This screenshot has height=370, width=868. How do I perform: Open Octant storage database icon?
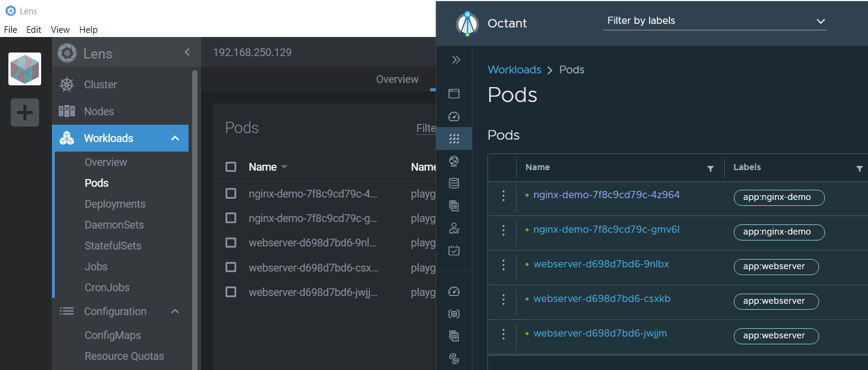point(454,183)
